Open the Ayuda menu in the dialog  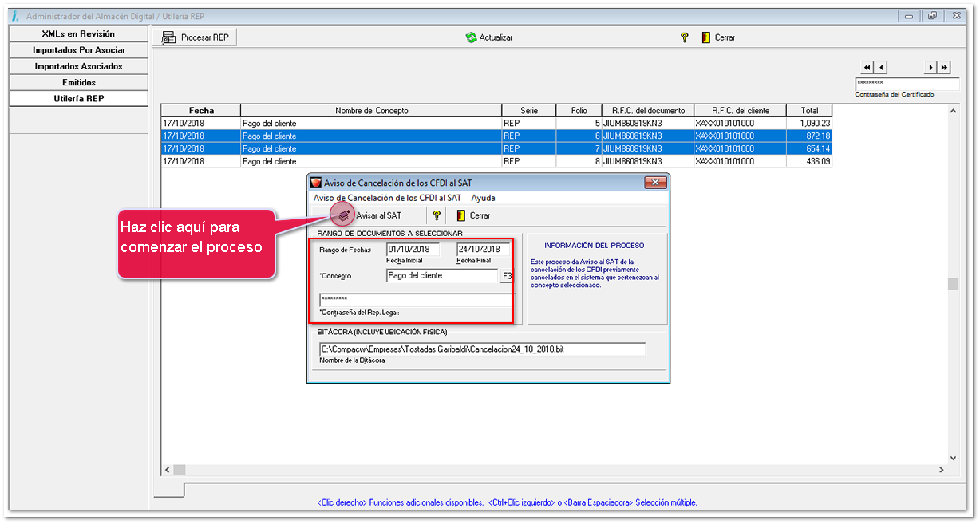[483, 198]
